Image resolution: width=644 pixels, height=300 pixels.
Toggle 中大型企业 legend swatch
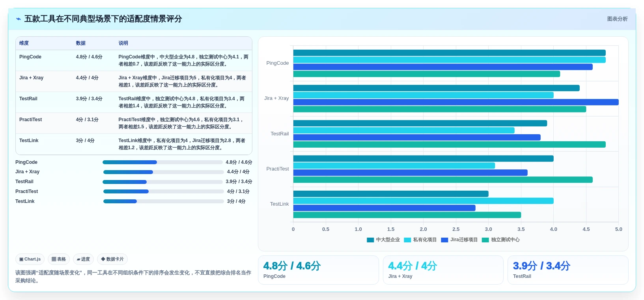pyautogui.click(x=370, y=240)
